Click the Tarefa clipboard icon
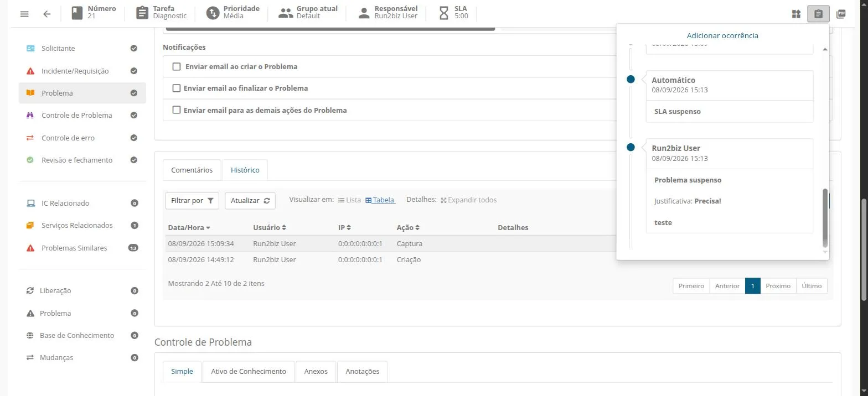This screenshot has width=868, height=396. (142, 13)
